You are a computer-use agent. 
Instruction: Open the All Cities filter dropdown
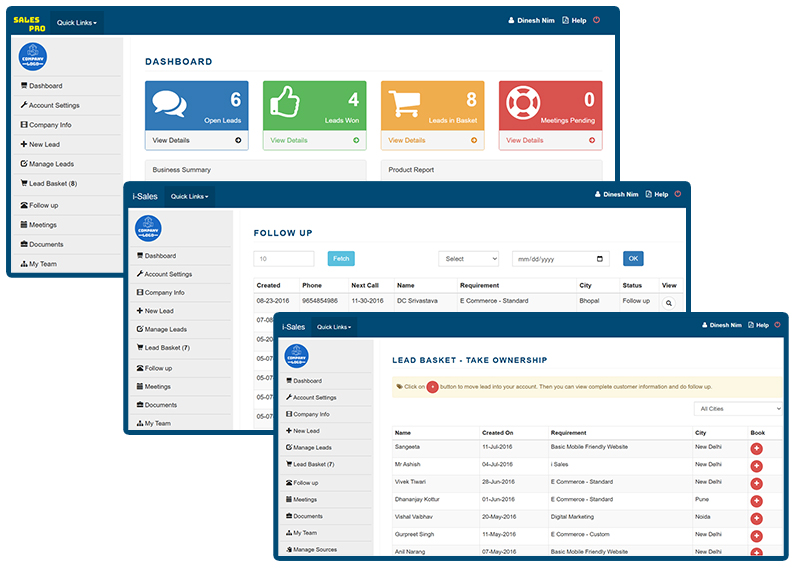point(738,409)
